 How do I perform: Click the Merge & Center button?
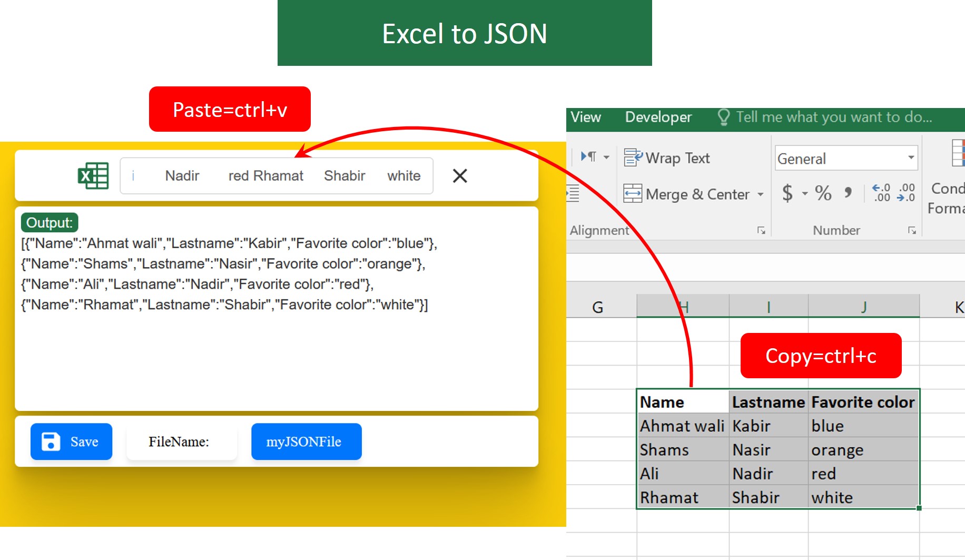pyautogui.click(x=686, y=194)
